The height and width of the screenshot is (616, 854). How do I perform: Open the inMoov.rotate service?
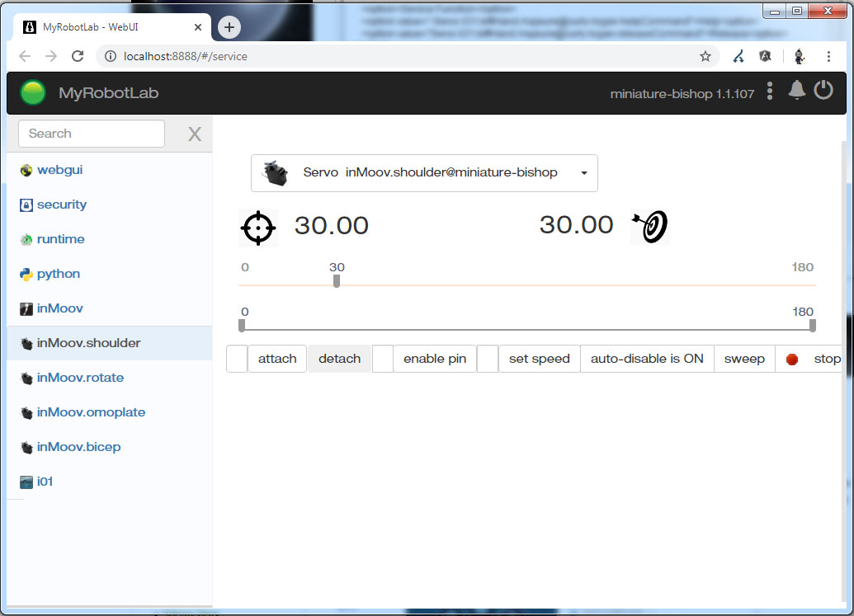pyautogui.click(x=80, y=378)
